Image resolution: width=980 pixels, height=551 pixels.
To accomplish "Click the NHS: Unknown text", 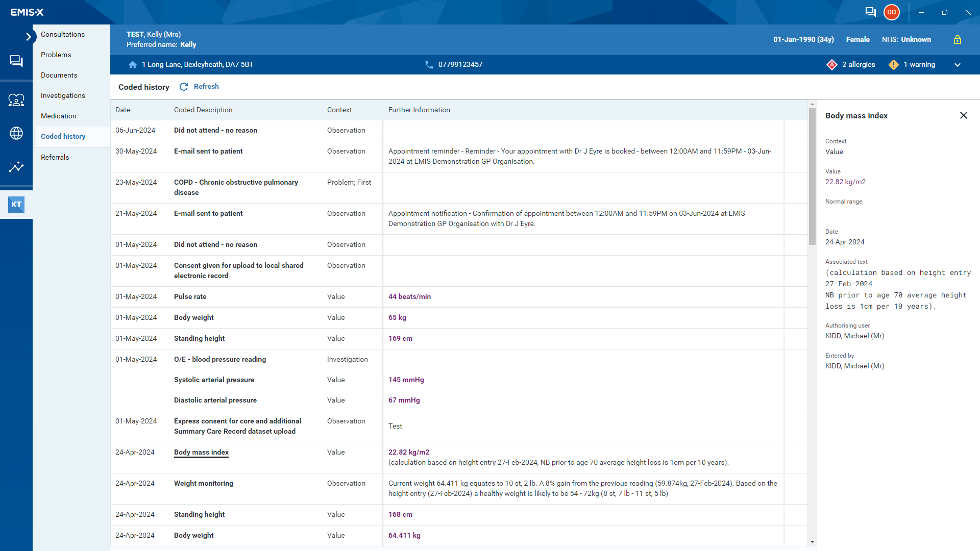I will click(906, 39).
